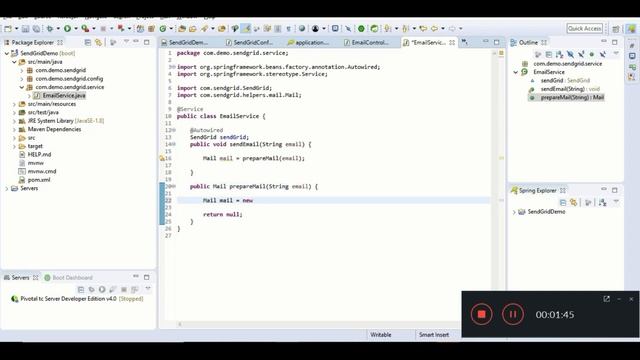Collapse the SendGridDemo project tree
Screen dimensions: 640x360
pyautogui.click(x=7, y=53)
